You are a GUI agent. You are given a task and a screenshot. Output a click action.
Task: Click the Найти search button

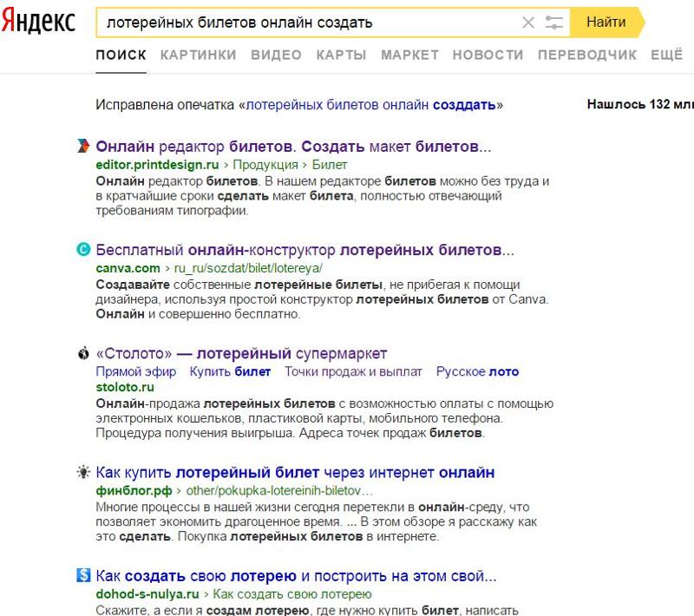(x=606, y=23)
